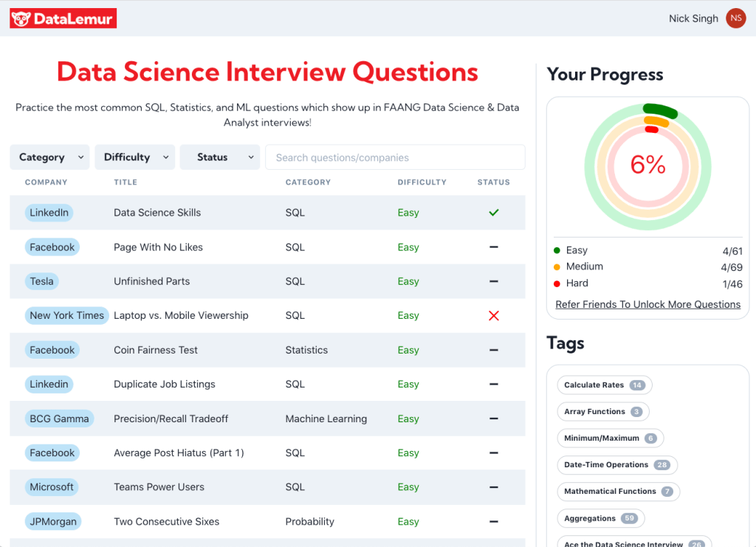
Task: Click the dash status for Teams Power Users
Action: 494,487
